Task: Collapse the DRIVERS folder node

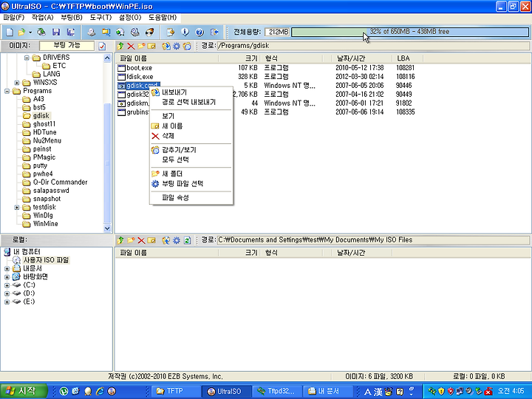Action: point(27,58)
